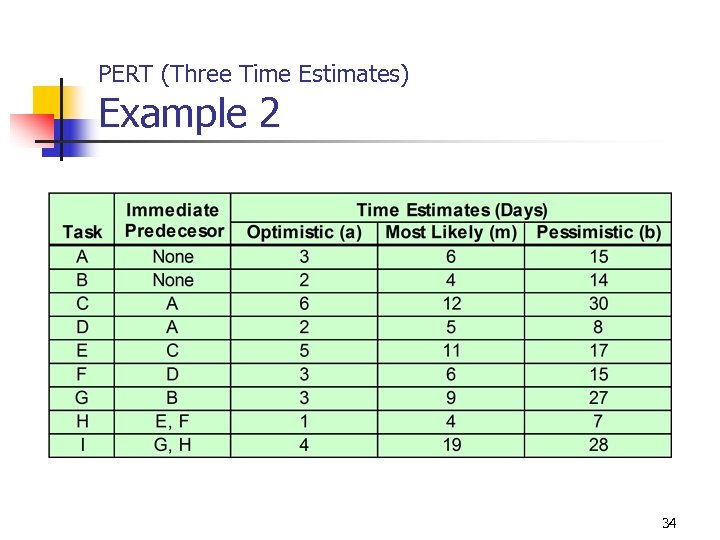This screenshot has height=540, width=720.
Task: Select the "Most Likely (m)" column header
Action: 451,232
